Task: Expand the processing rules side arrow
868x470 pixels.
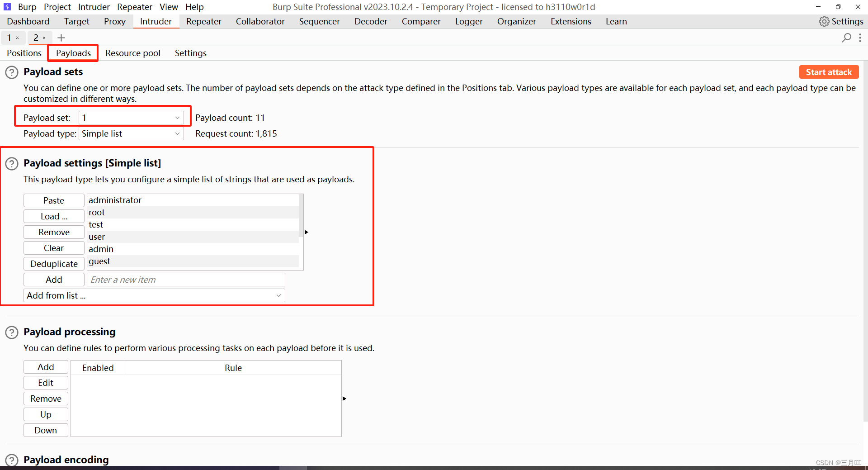Action: [x=344, y=399]
